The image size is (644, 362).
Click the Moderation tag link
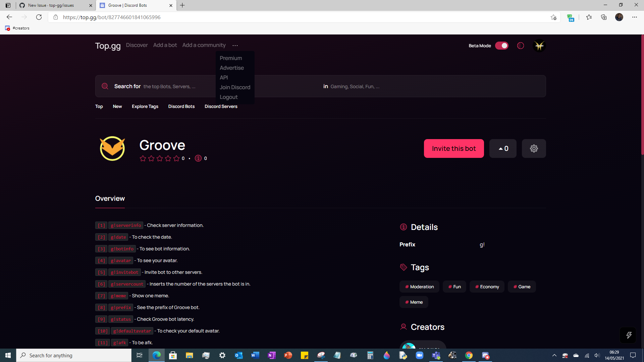(x=419, y=287)
